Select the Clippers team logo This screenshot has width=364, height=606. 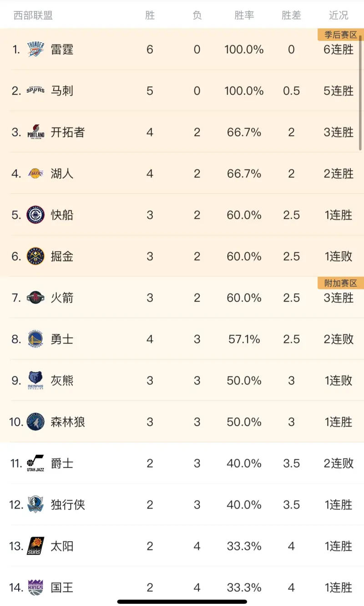point(35,215)
